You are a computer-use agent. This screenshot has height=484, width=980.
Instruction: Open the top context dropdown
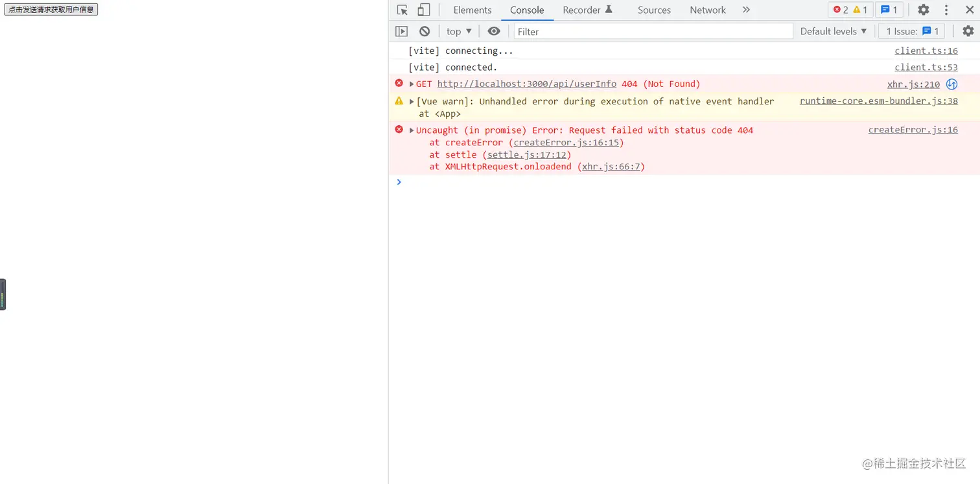459,31
